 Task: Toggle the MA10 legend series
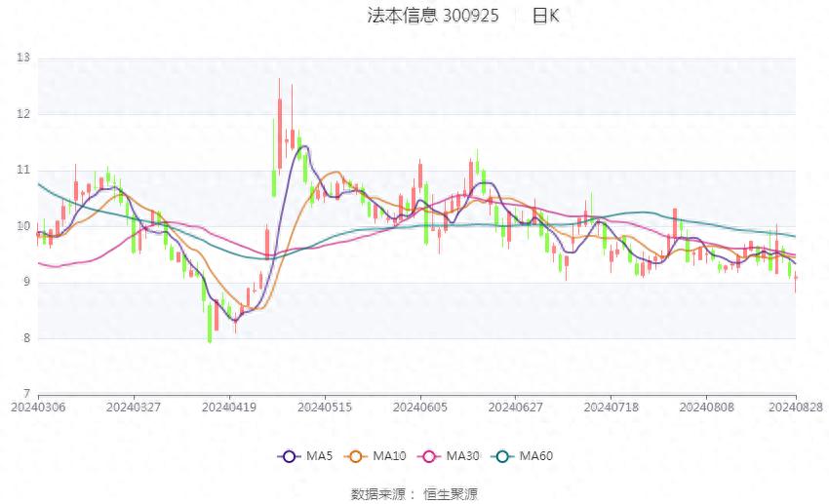tap(375, 456)
